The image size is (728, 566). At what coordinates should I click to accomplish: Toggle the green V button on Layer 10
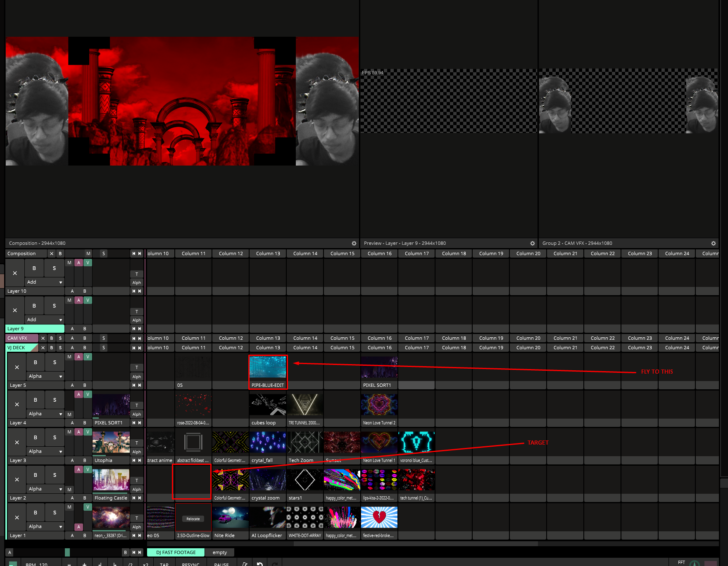click(88, 263)
